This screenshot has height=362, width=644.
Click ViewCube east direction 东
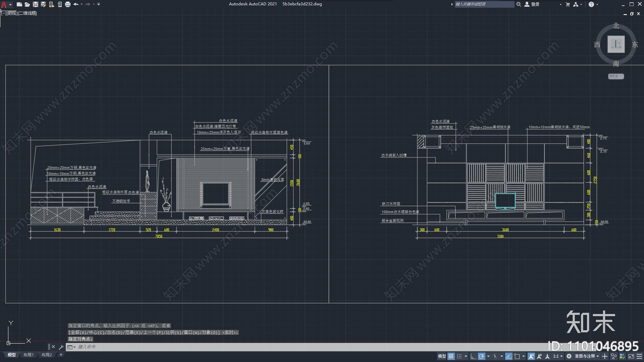635,45
